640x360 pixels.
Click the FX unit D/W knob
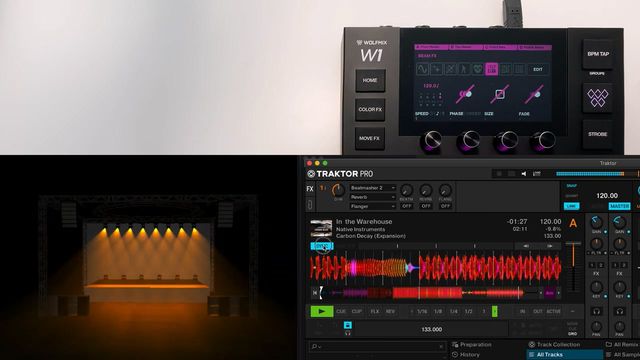tap(338, 190)
